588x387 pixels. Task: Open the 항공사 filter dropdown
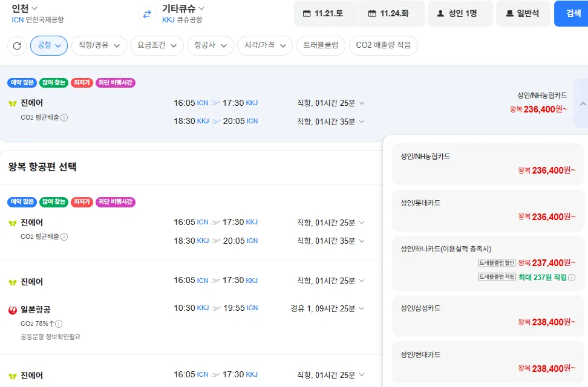[211, 45]
